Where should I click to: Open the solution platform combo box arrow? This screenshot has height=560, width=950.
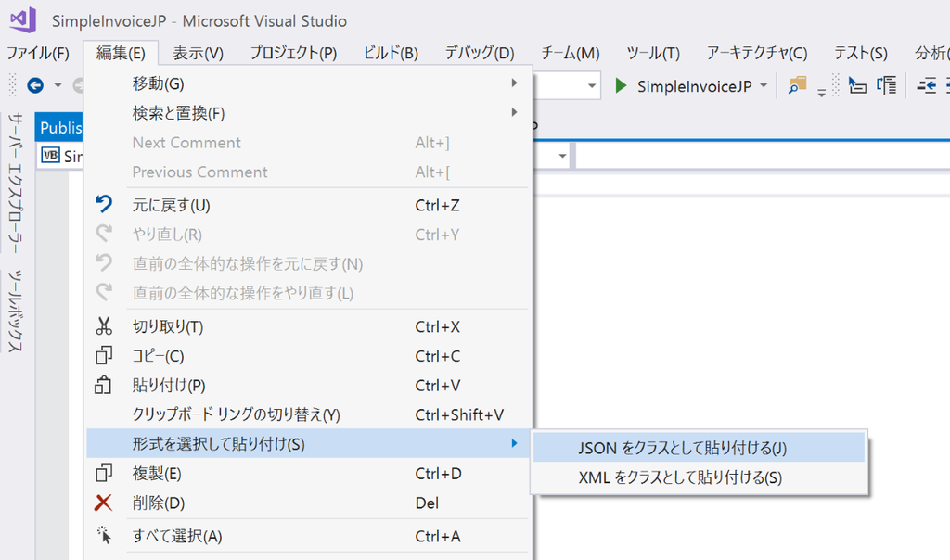[591, 86]
